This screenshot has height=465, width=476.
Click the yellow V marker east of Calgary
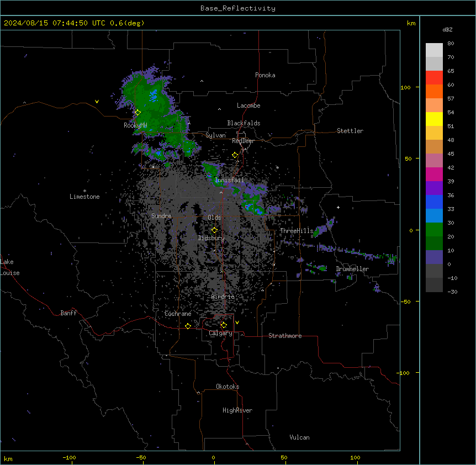[237, 323]
